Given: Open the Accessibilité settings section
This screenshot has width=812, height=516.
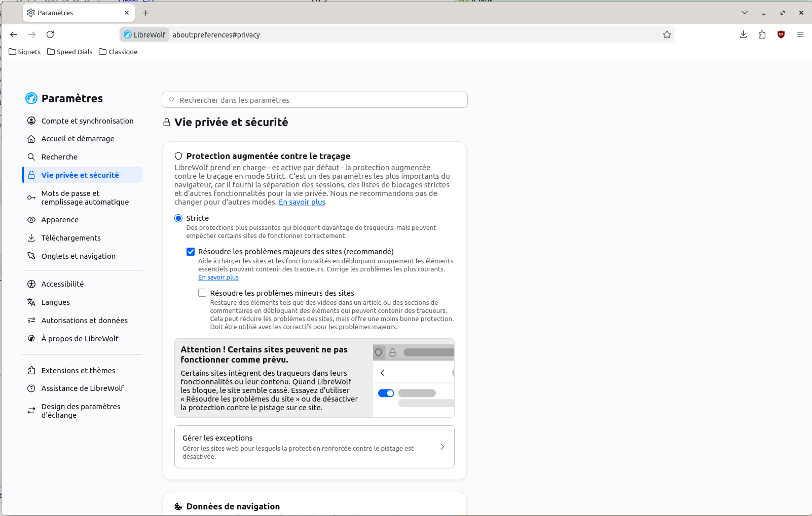Looking at the screenshot, I should (82, 284).
